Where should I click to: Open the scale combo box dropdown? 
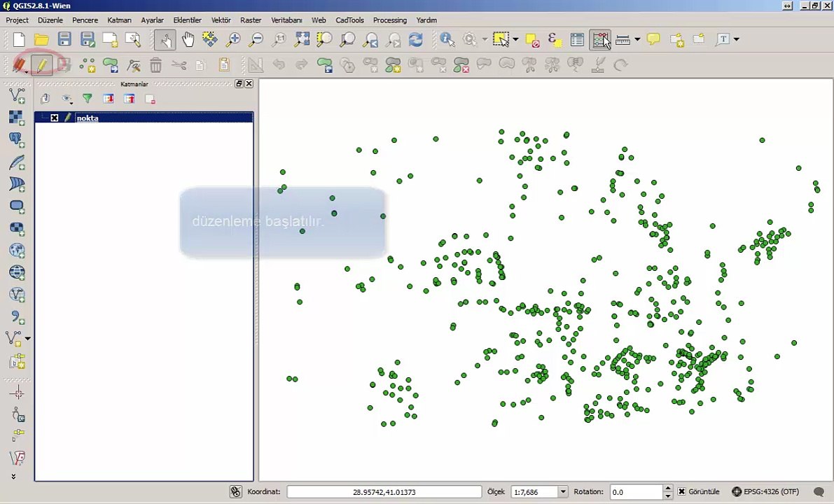tap(563, 492)
